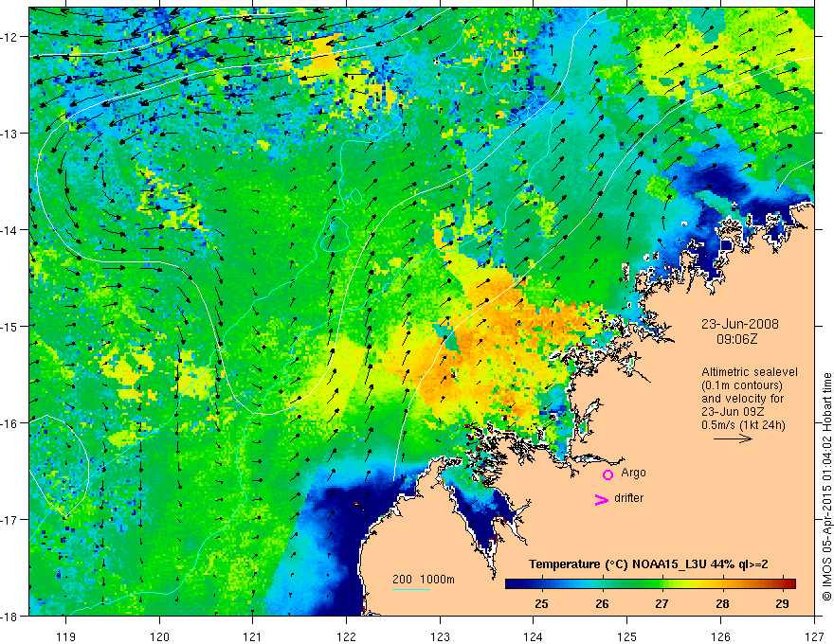Click the colorbar tick label 28
This screenshot has width=834, height=644.
click(x=722, y=603)
